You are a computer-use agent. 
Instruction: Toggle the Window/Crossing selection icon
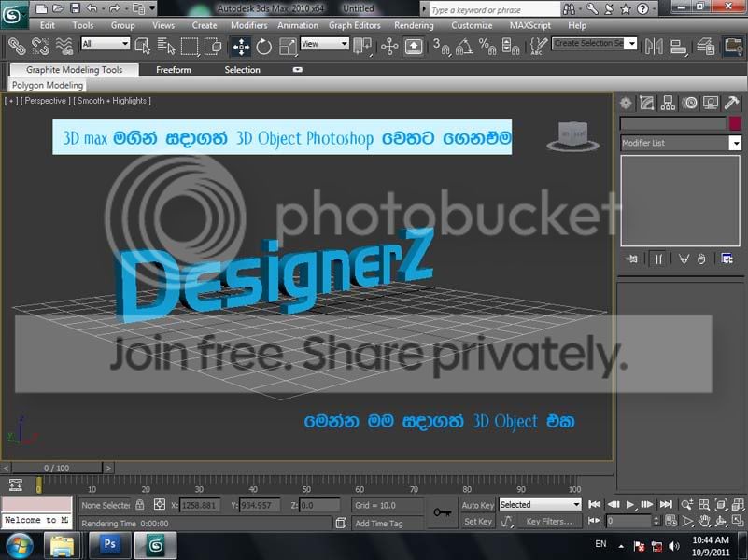point(213,47)
